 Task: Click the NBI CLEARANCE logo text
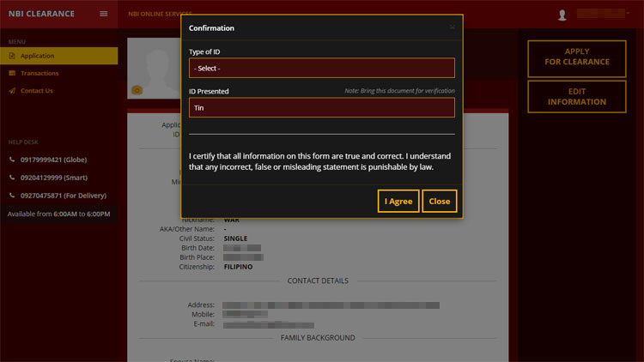tap(41, 14)
